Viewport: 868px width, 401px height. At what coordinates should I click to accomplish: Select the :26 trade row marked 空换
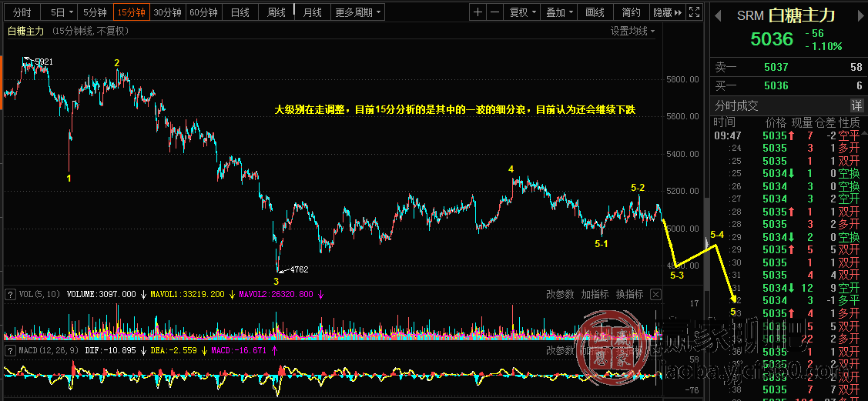pos(788,186)
